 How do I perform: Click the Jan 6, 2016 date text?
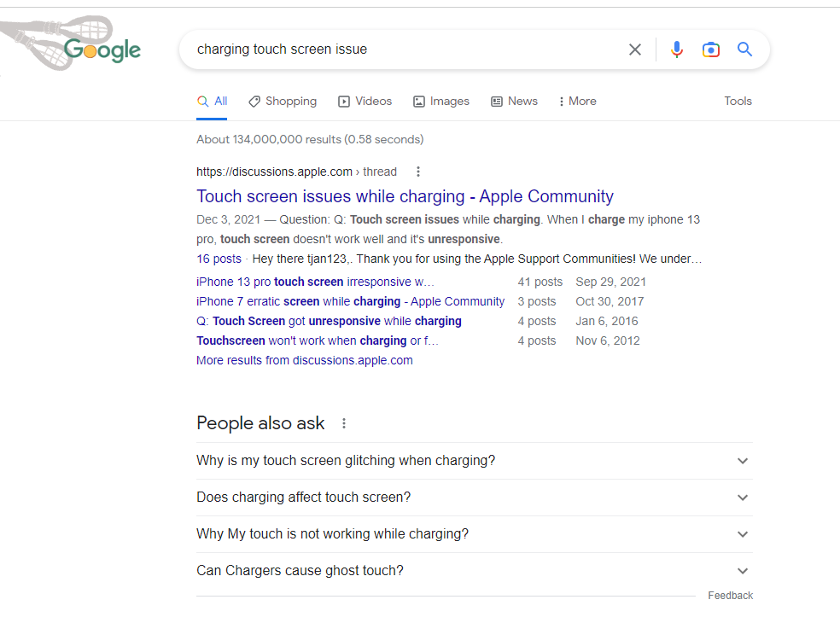(607, 322)
